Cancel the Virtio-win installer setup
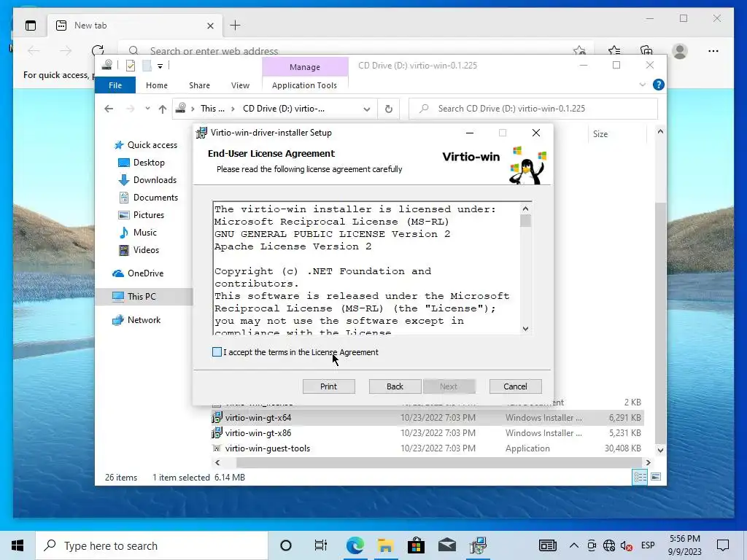The width and height of the screenshot is (747, 560). 516,386
